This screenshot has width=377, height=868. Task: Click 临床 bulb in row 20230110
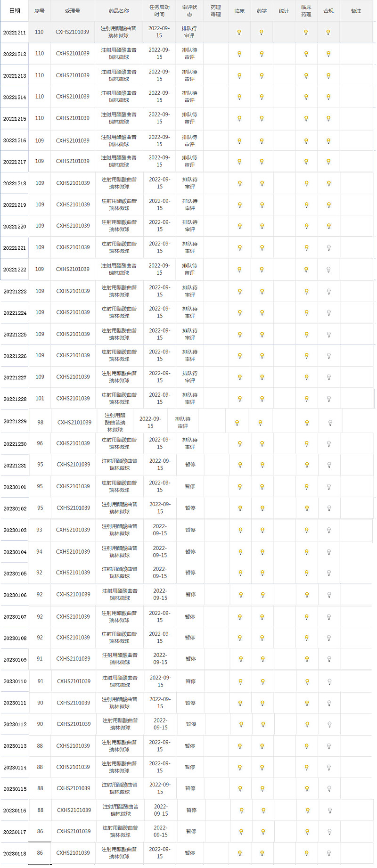click(240, 681)
